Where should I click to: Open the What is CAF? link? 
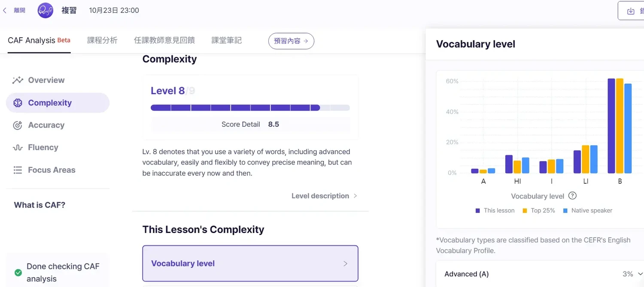point(39,205)
